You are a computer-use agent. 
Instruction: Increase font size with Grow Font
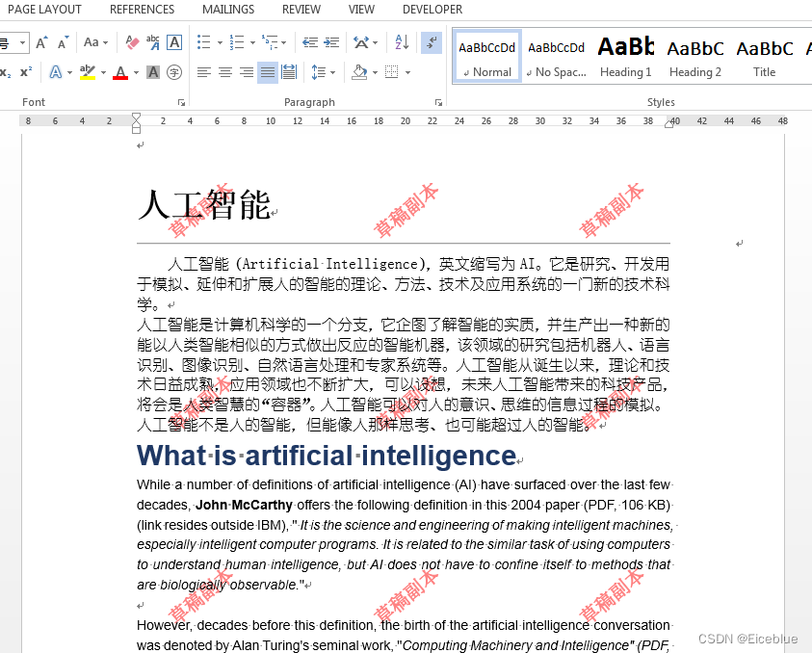pyautogui.click(x=42, y=42)
